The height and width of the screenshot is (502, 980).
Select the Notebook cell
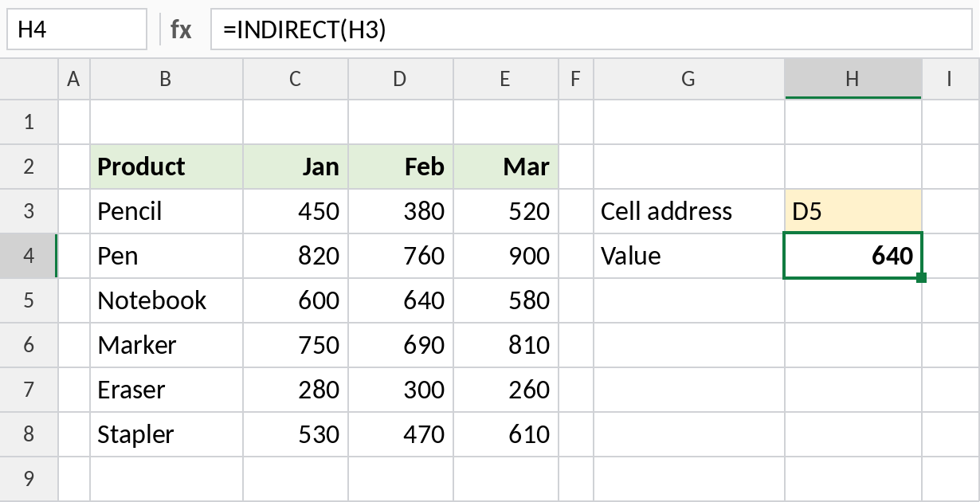[167, 300]
